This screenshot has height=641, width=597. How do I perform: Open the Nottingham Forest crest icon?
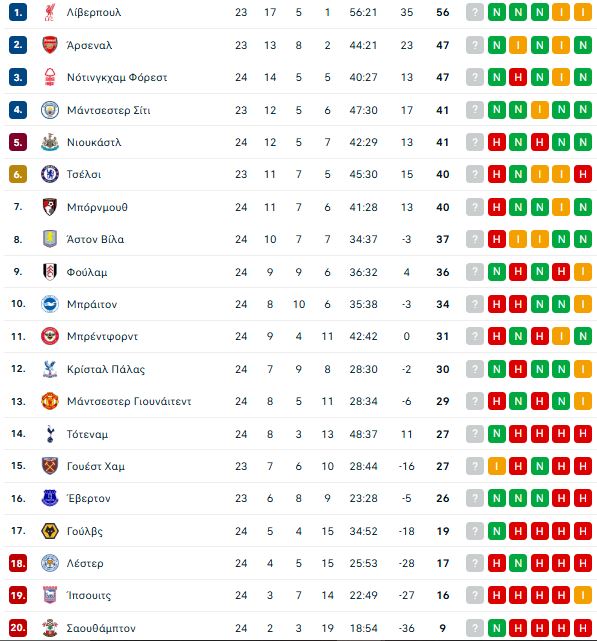pyautogui.click(x=50, y=77)
